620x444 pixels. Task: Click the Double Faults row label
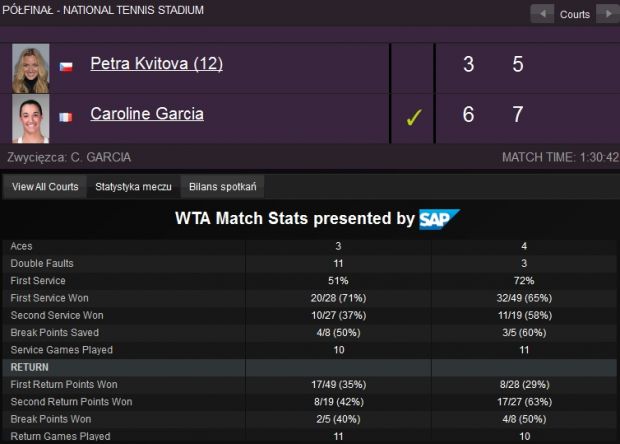[42, 263]
